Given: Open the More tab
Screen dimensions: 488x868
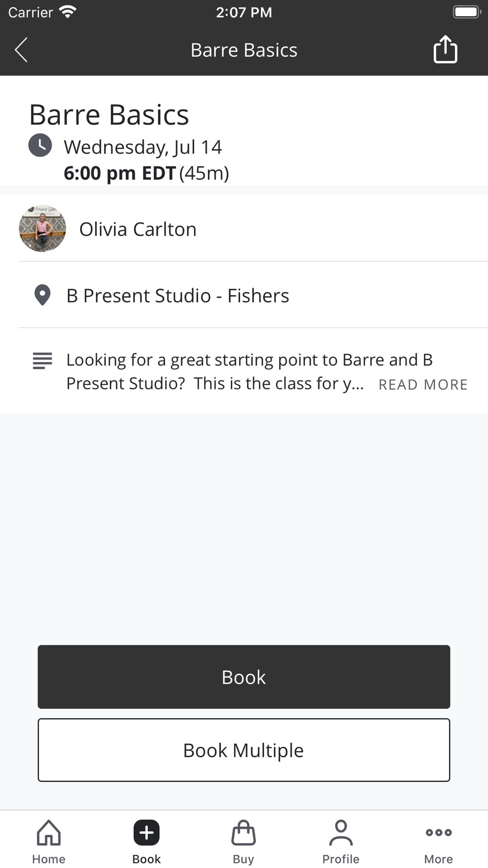Looking at the screenshot, I should click(438, 842).
